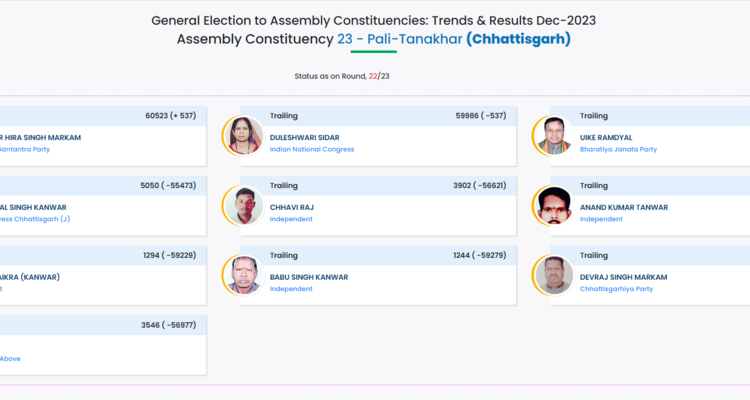The height and width of the screenshot is (400, 750).
Task: Click the 23 - Pali-Tanakhar constituency title
Action: coord(400,39)
